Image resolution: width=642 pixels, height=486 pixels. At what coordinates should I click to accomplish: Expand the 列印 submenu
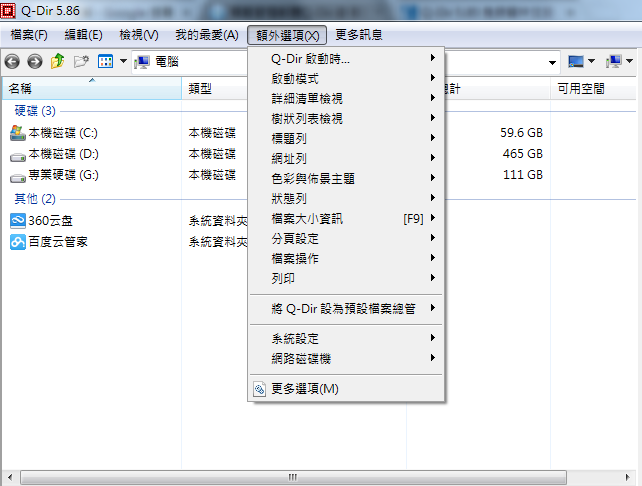click(346, 278)
